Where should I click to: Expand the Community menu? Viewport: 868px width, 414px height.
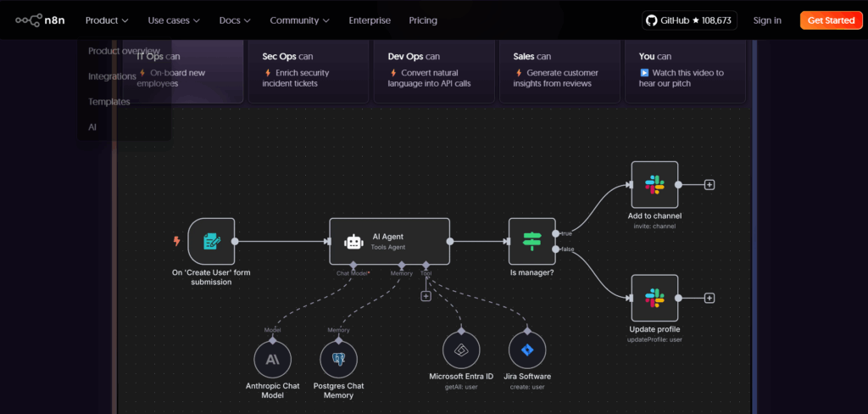[299, 20]
